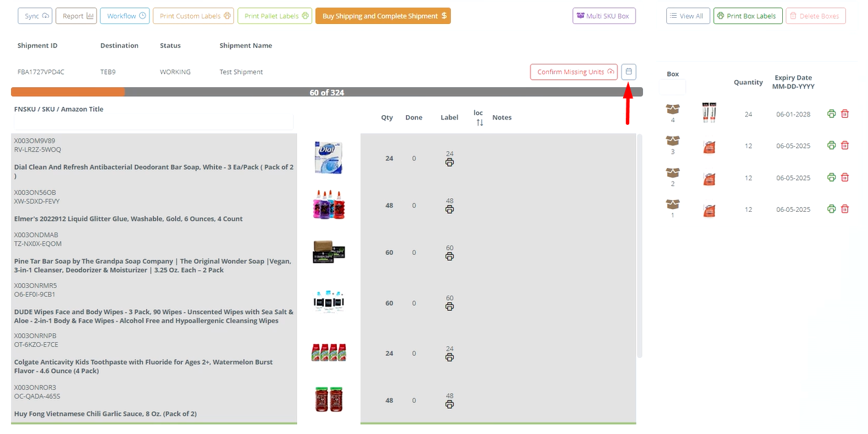868x434 pixels.
Task: Click the Box number input field
Action: pyautogui.click(x=672, y=86)
